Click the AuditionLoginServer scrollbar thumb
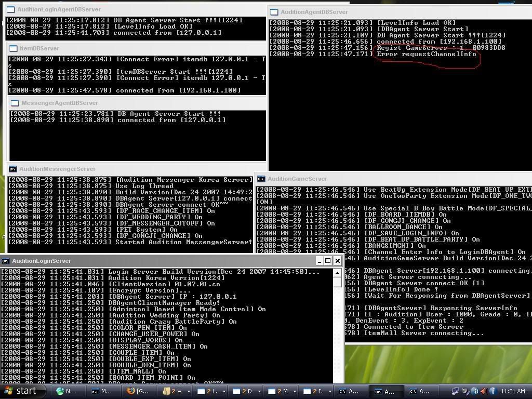Viewport: 532px width, 399px height. [x=337, y=283]
